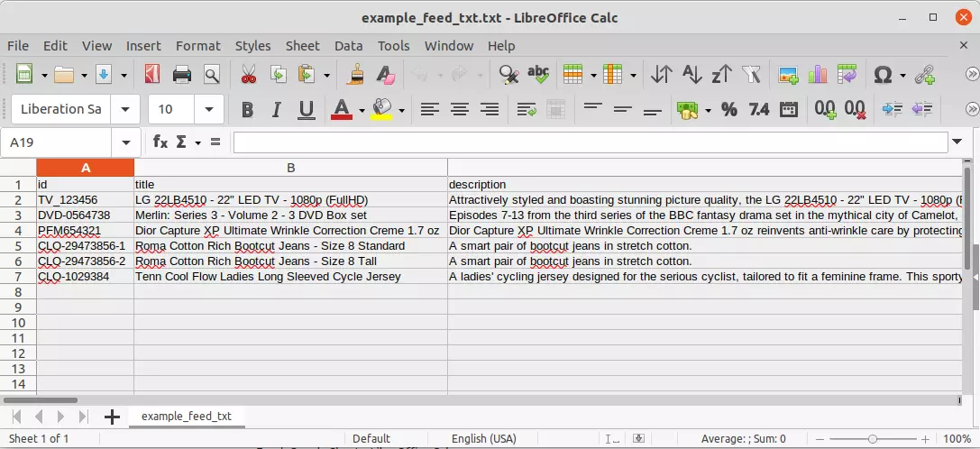Toggle Center Horizontally alignment
Viewport: 980px width, 449px height.
click(460, 109)
